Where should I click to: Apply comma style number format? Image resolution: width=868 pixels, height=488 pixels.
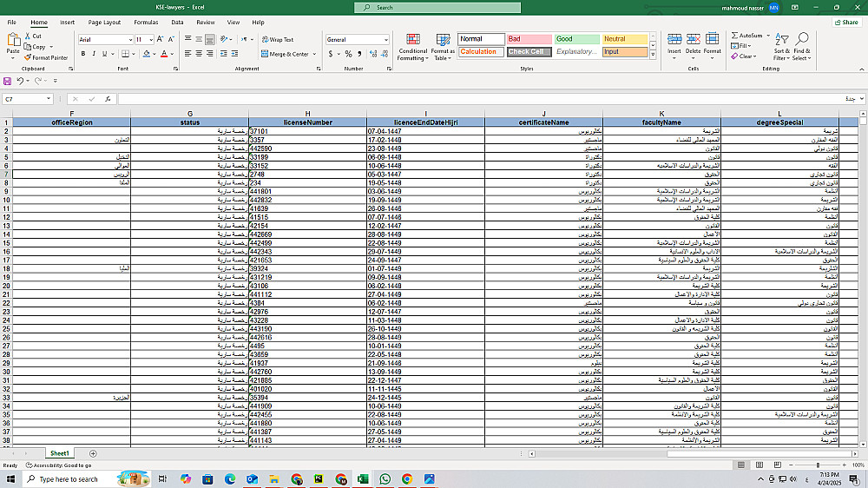360,54
